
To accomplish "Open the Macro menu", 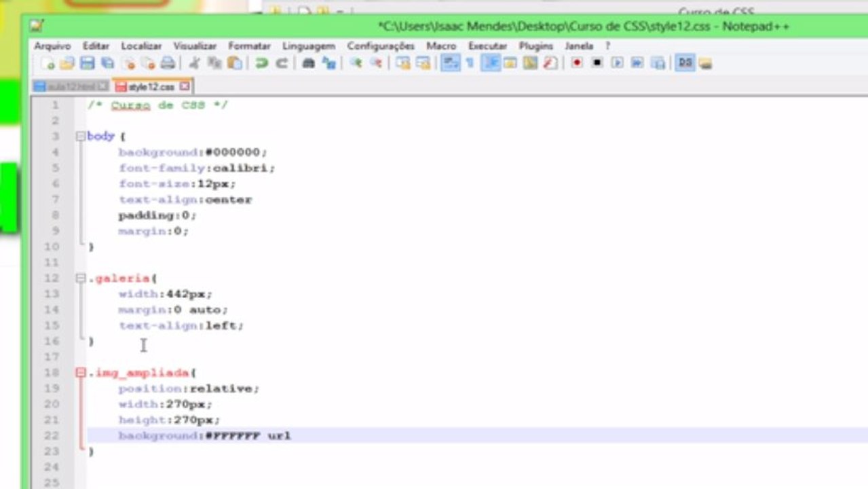I will (x=441, y=46).
